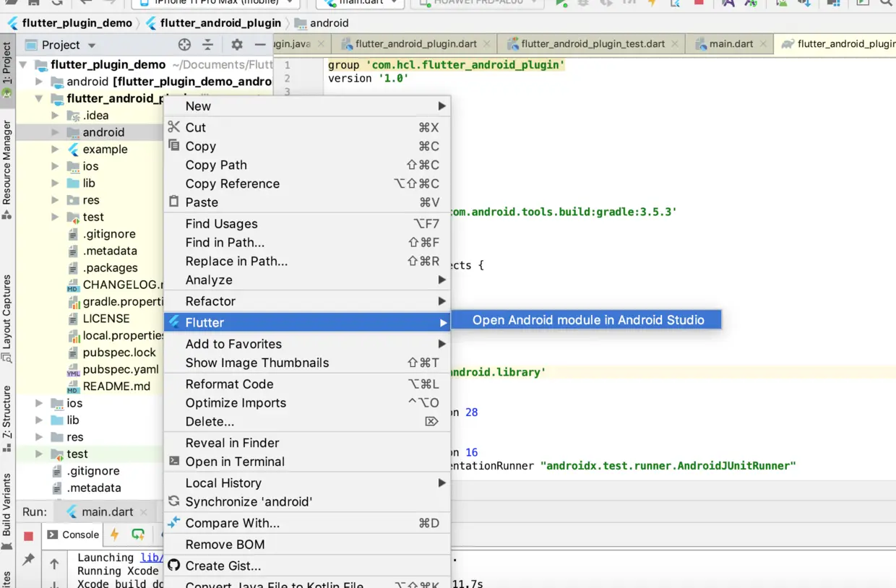Select Open Android module in Android Studio
The image size is (896, 588).
point(587,320)
